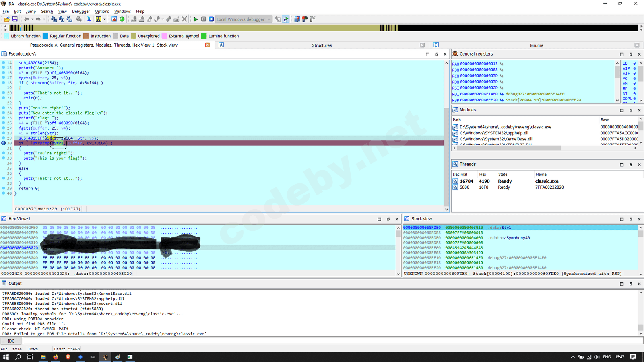The height and width of the screenshot is (362, 644).
Task: Click the Decimal column header in Threads
Action: 460,174
